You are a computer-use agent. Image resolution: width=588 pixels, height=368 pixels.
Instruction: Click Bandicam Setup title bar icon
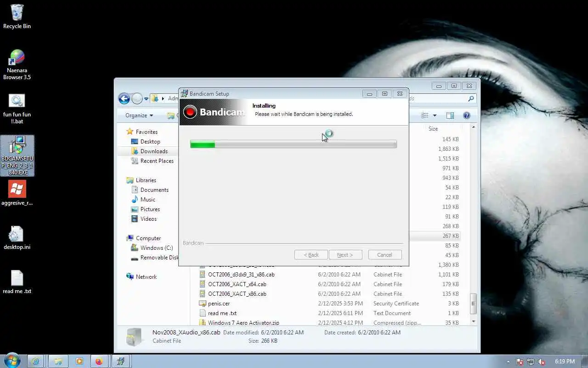coord(185,94)
